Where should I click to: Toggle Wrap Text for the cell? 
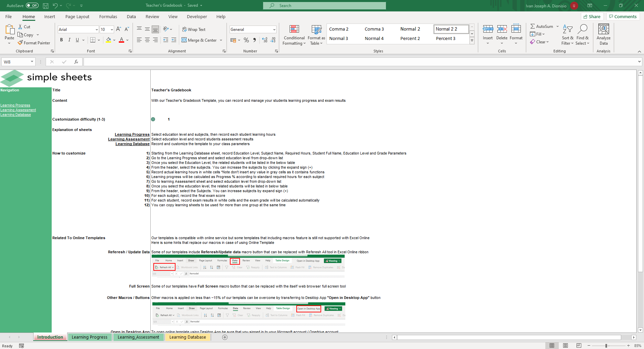(x=194, y=30)
